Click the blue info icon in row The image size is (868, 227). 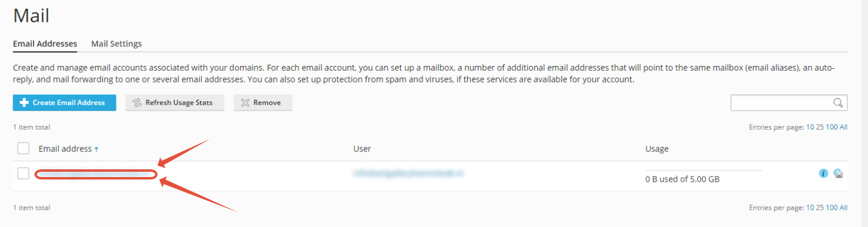click(x=823, y=174)
